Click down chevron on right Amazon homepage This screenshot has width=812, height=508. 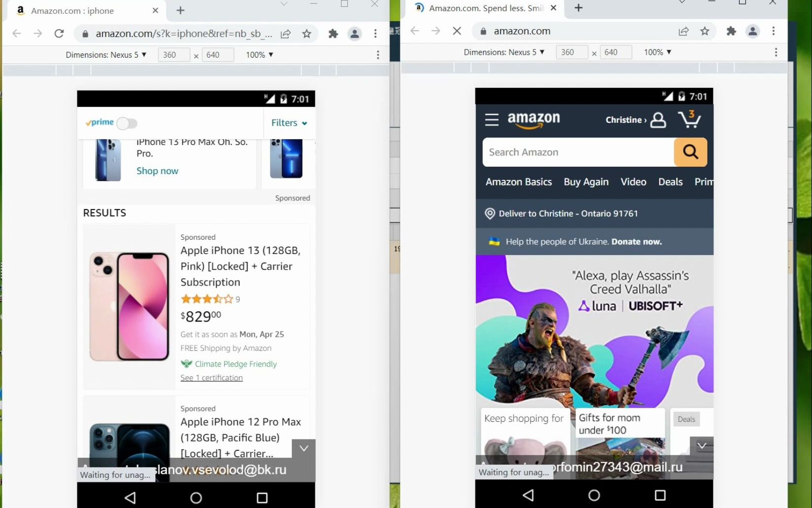702,446
